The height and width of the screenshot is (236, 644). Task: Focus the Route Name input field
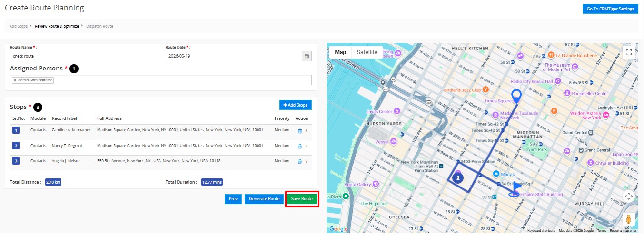[83, 56]
